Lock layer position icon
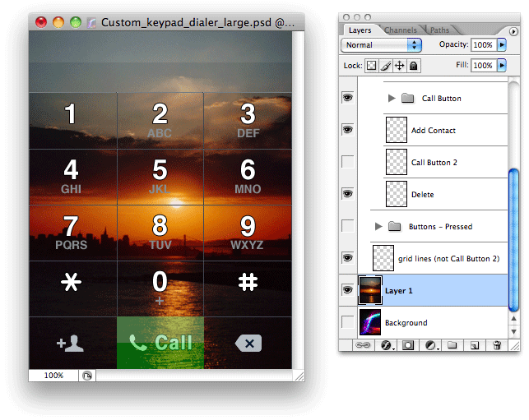This screenshot has width=529, height=420. click(400, 66)
